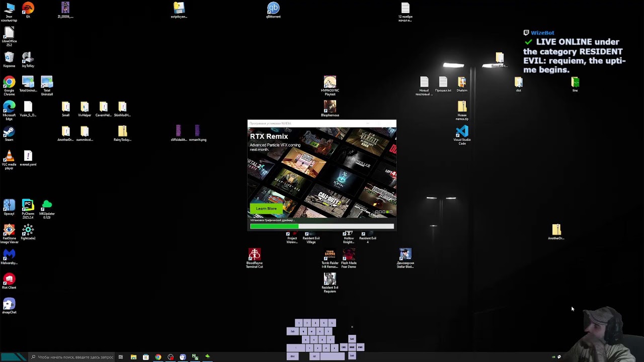Viewport: 644px width, 362px height.
Task: Select the scriptcyan folder icon
Action: click(x=179, y=10)
